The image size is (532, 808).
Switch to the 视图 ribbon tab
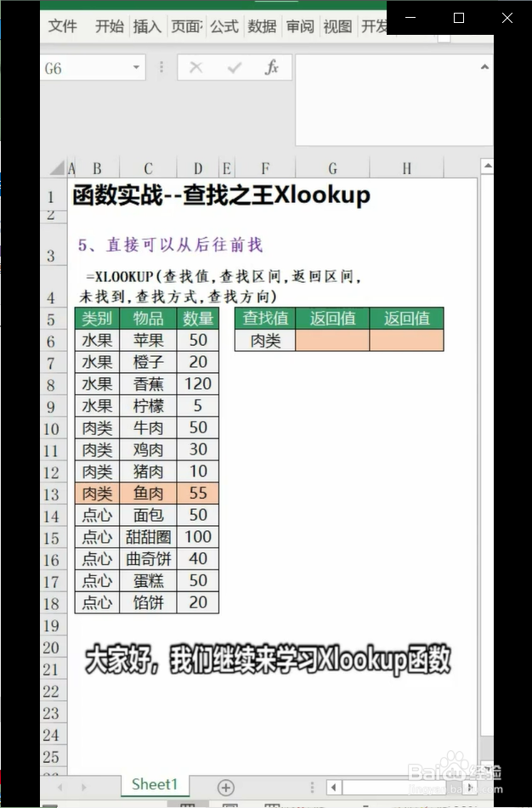[x=337, y=25]
